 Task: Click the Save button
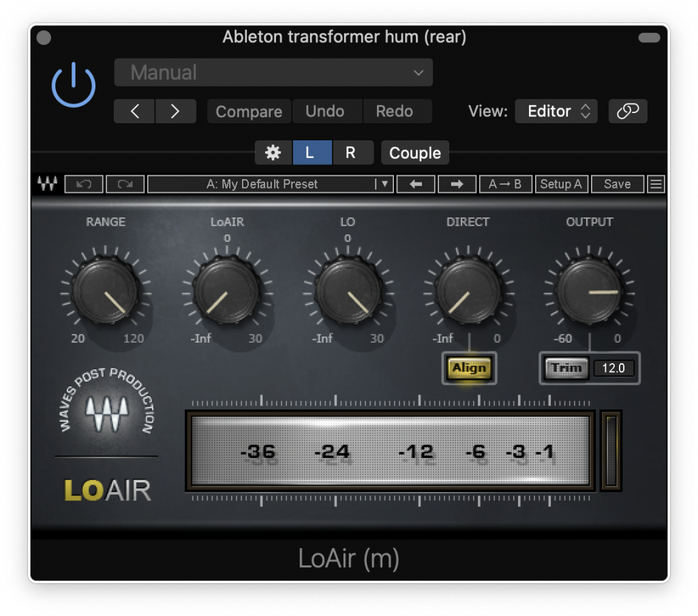618,184
